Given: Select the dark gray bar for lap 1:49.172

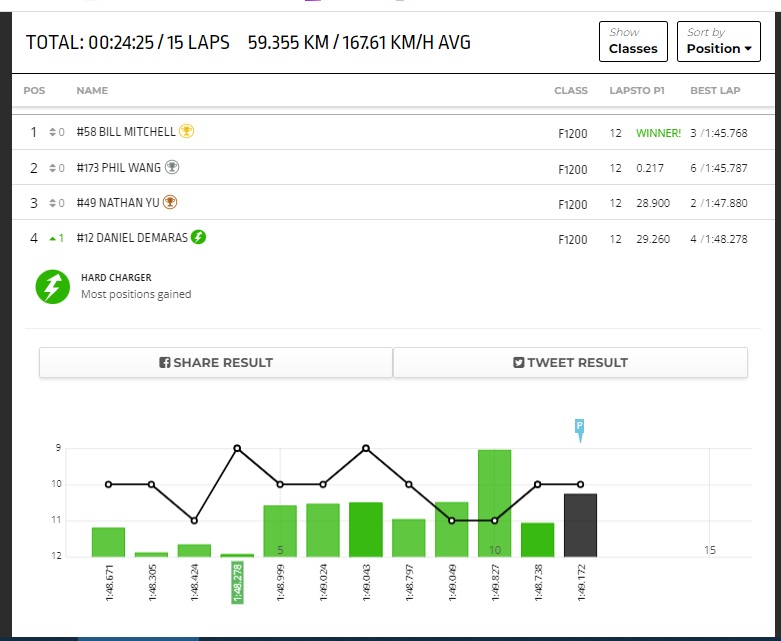Looking at the screenshot, I should point(580,525).
